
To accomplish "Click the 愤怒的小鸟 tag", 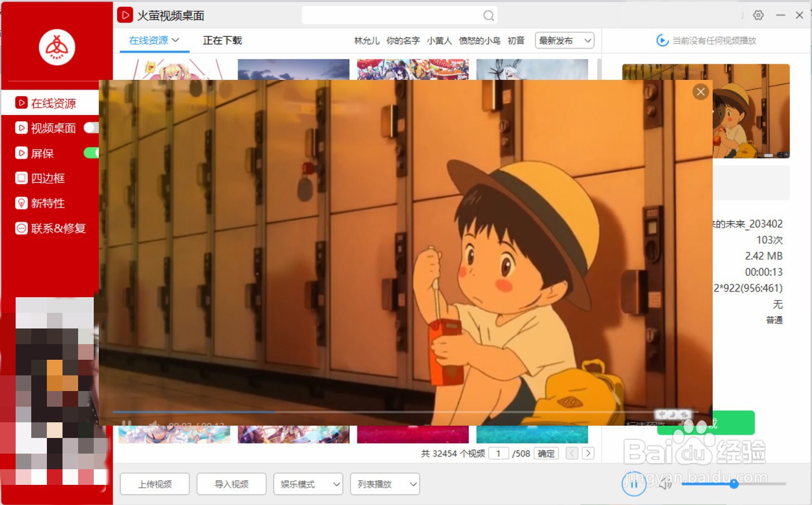I will point(479,40).
